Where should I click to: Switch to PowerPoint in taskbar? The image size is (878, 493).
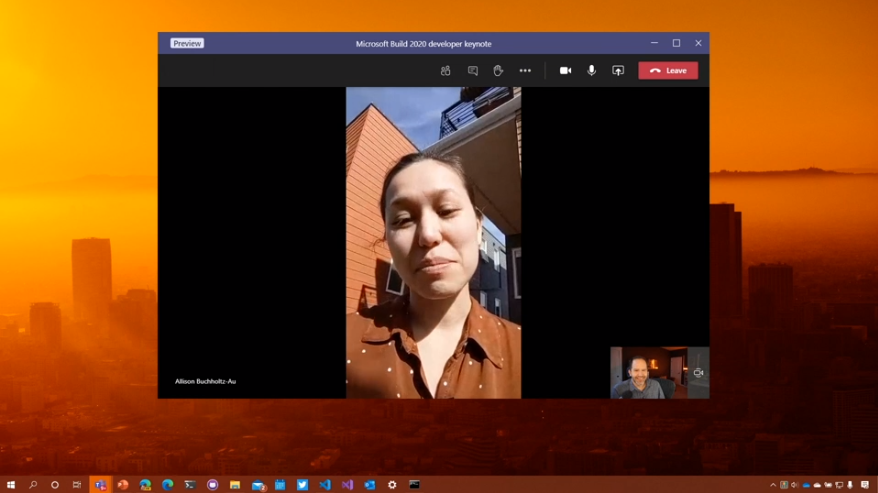123,485
